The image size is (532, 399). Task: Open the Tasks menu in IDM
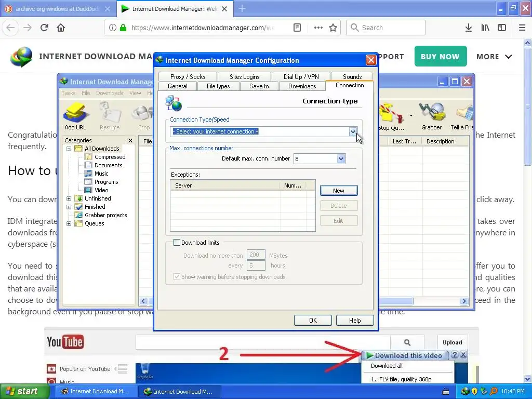click(69, 93)
